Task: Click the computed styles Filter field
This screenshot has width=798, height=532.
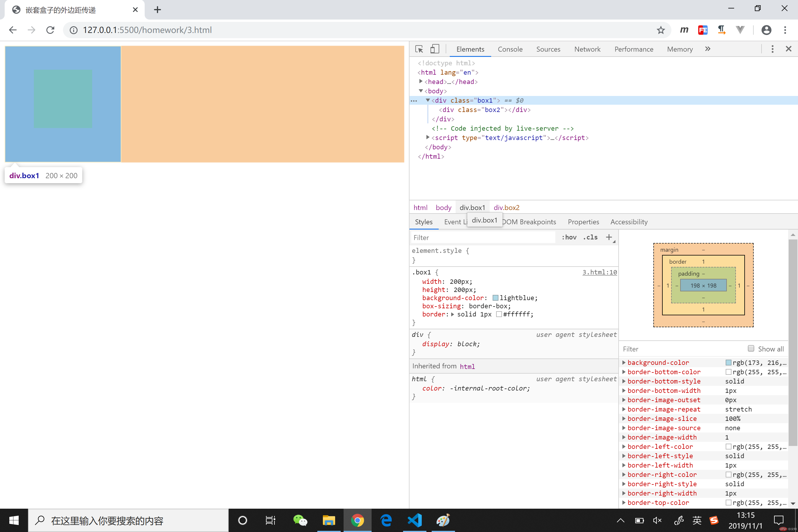Action: coord(682,349)
